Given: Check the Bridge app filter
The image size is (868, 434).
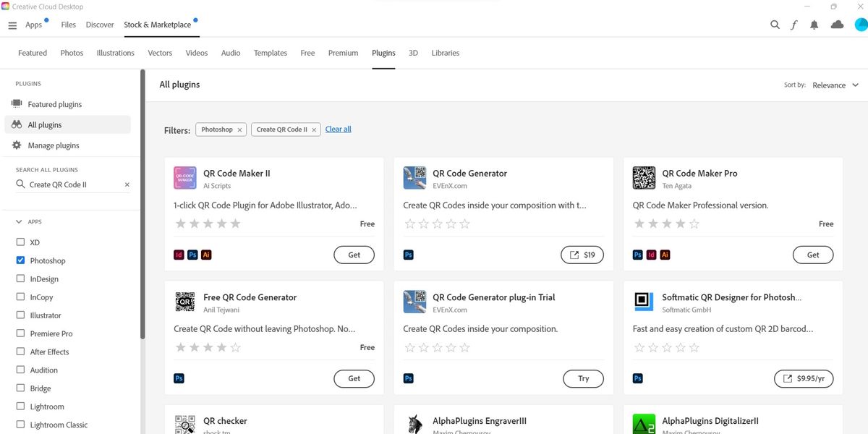Looking at the screenshot, I should coord(20,388).
